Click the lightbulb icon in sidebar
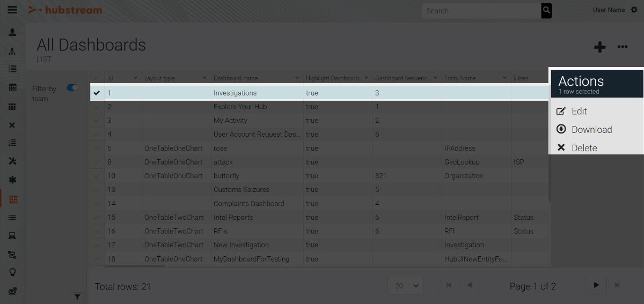644x304 pixels. pos(13,272)
